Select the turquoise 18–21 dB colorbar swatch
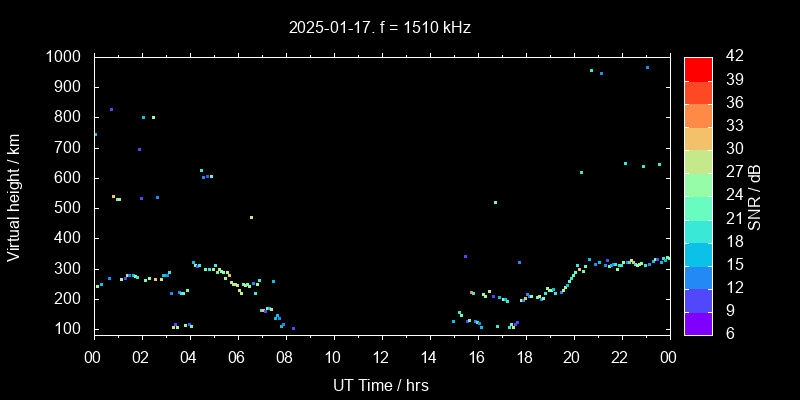 click(x=698, y=230)
